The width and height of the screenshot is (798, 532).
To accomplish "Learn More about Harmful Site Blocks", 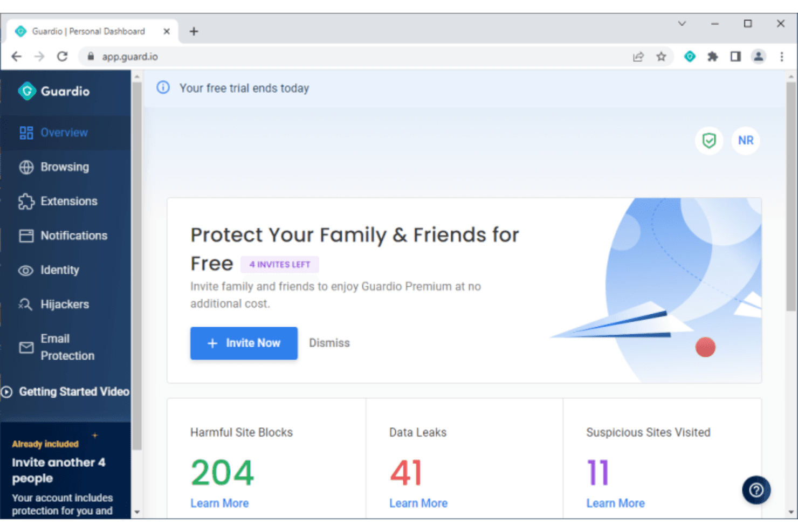I will [219, 503].
